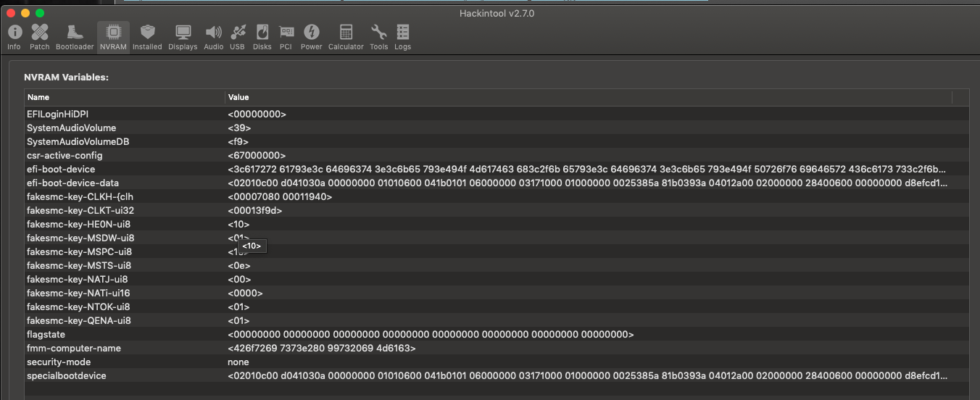Viewport: 980px width, 400px height.
Task: Open the Audio toolbar section
Action: coord(214,37)
